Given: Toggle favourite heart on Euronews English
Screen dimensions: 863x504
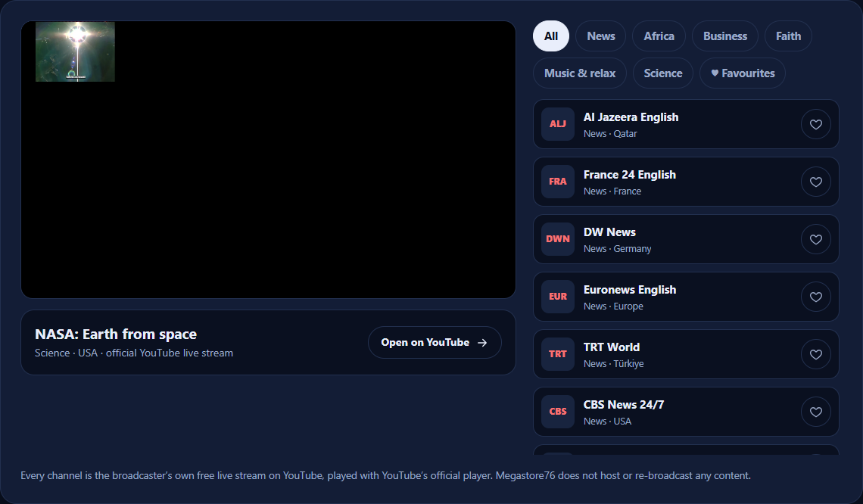Looking at the screenshot, I should click(x=815, y=297).
